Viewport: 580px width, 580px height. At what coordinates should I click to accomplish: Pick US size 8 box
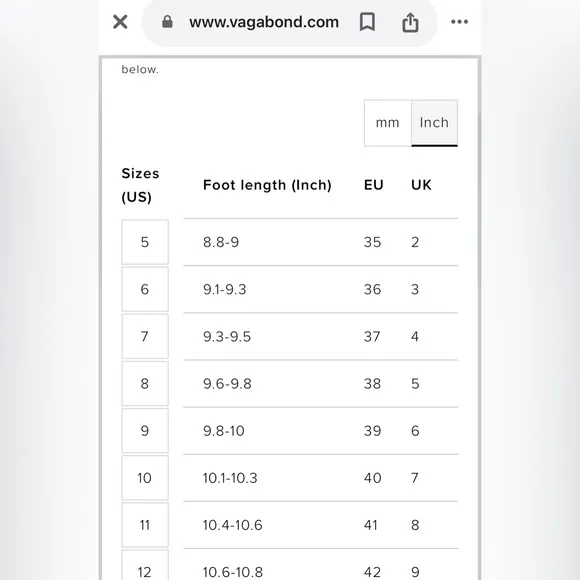145,384
